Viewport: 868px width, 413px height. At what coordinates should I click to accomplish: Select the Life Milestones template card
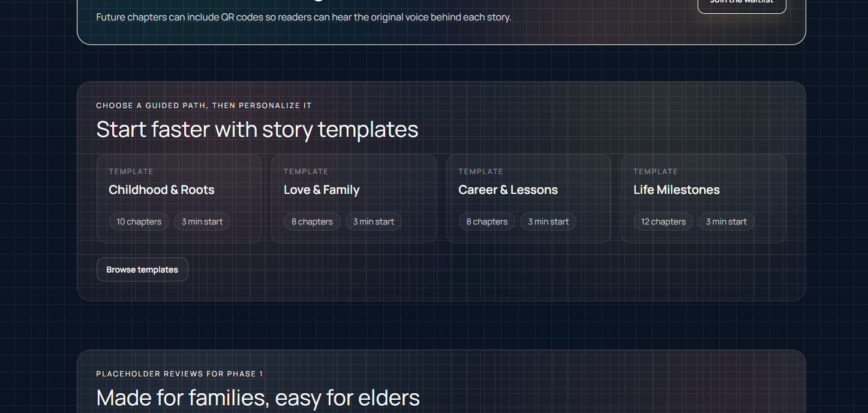(703, 198)
